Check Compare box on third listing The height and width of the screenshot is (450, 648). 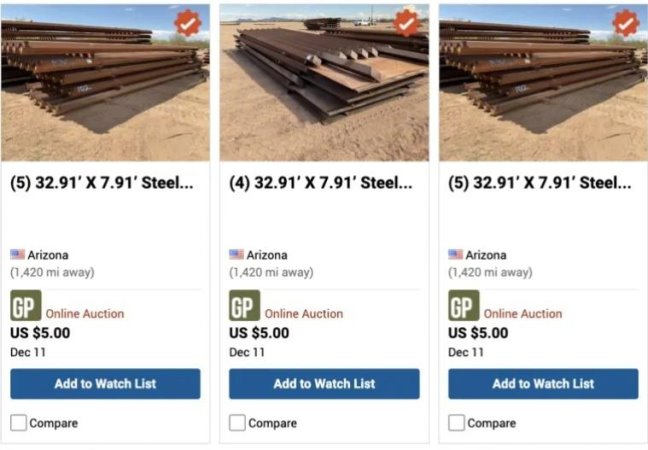(456, 423)
